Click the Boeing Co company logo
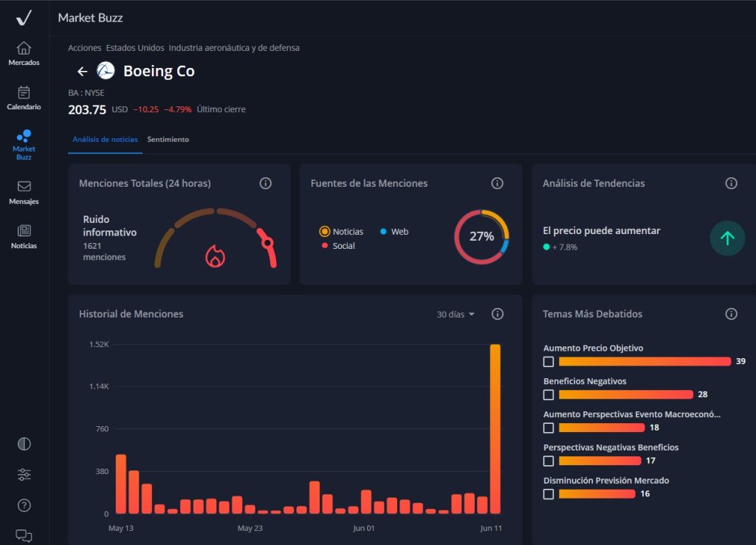The width and height of the screenshot is (756, 545). click(106, 71)
